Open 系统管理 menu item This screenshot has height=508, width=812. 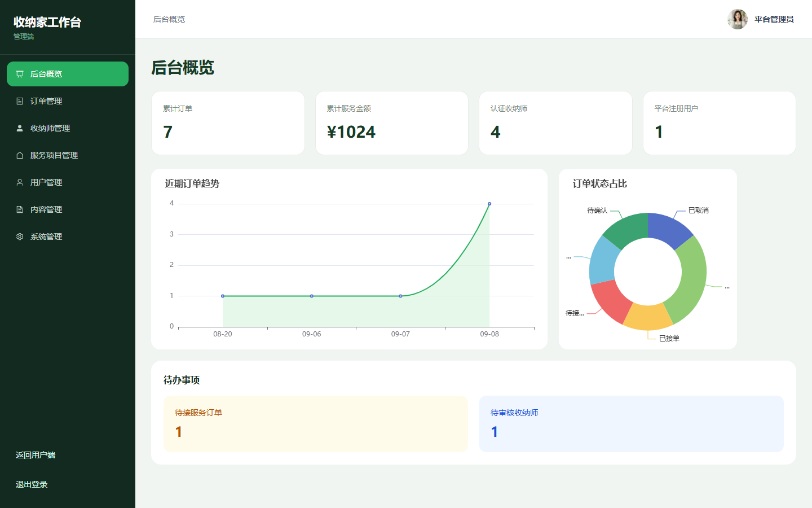tap(68, 237)
